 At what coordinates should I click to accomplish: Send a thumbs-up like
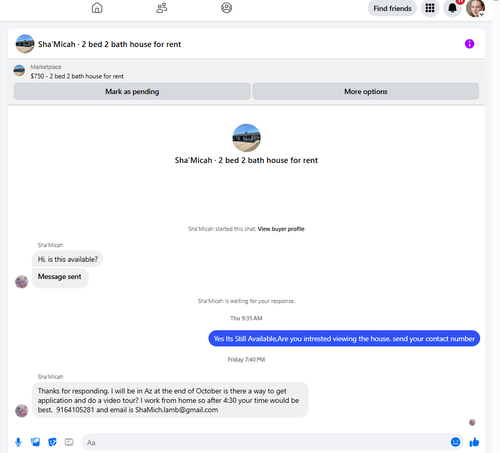coord(474,442)
